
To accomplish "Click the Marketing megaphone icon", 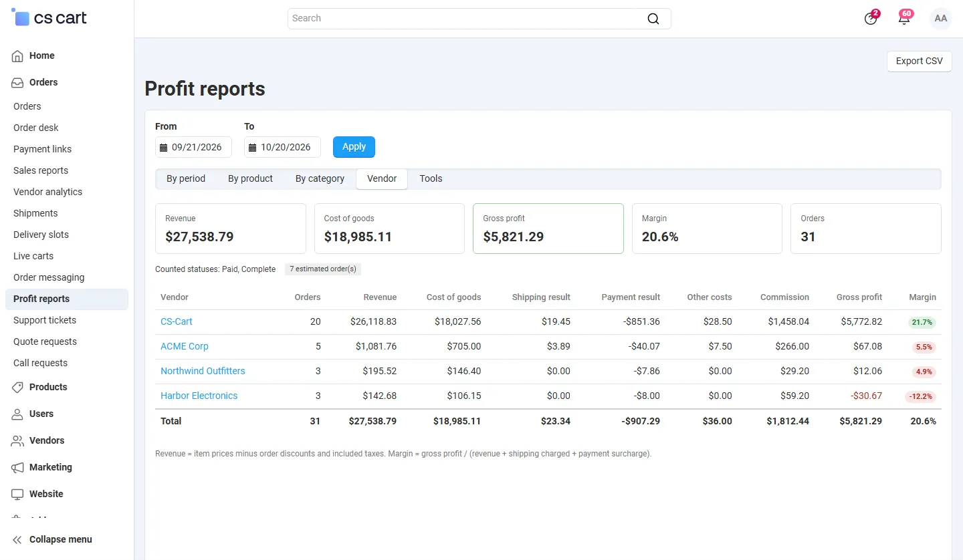I will tap(17, 468).
